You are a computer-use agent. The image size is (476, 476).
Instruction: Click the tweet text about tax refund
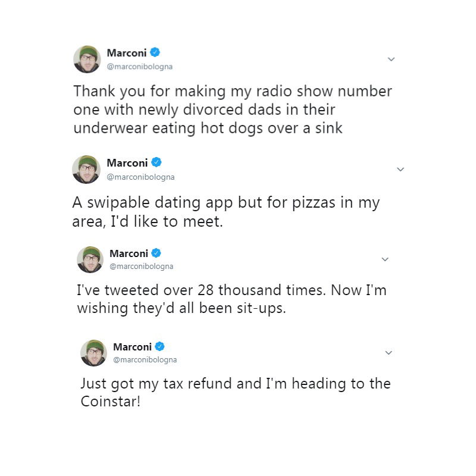[236, 393]
